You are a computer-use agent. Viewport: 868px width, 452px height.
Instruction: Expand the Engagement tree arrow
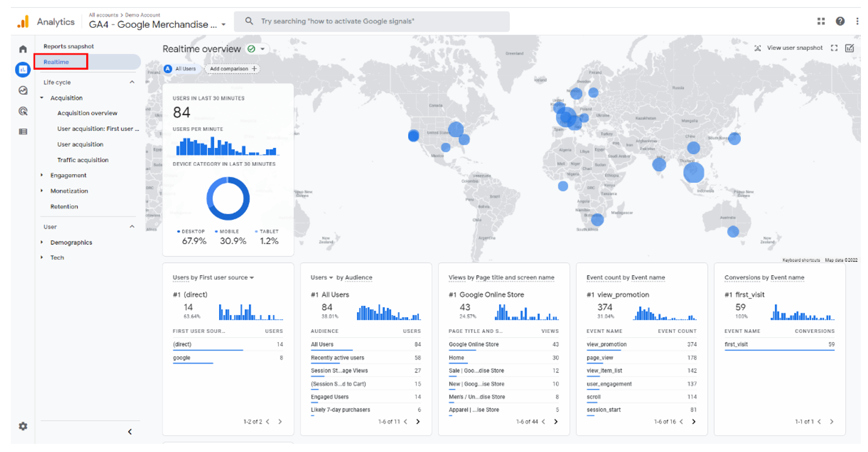42,175
